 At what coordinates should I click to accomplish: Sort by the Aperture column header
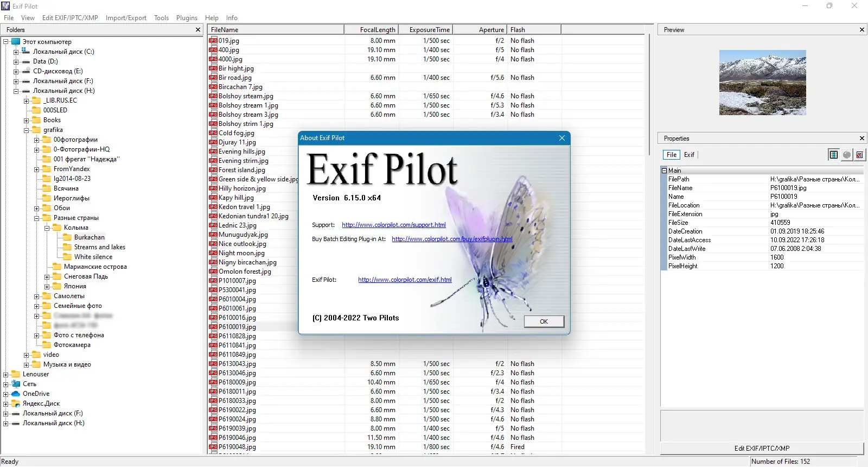pos(480,30)
